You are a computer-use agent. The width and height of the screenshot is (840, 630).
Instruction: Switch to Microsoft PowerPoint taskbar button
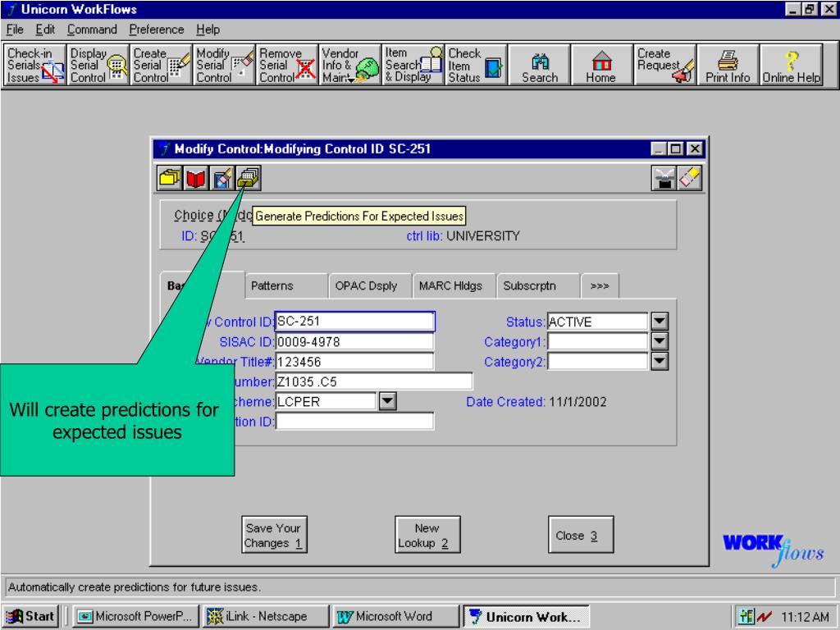136,617
